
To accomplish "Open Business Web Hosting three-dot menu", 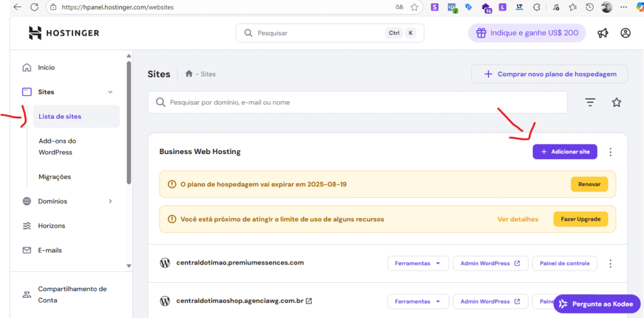I will click(x=610, y=152).
